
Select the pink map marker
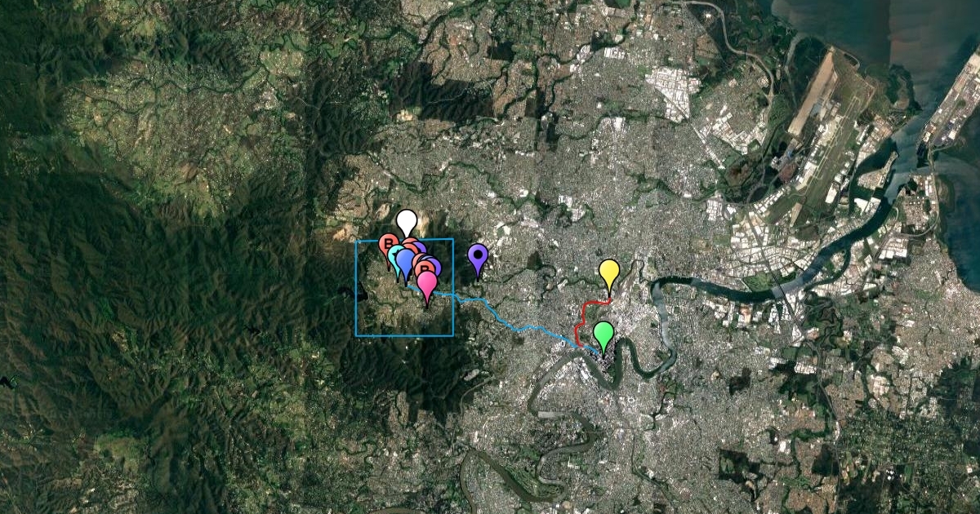pos(427,282)
